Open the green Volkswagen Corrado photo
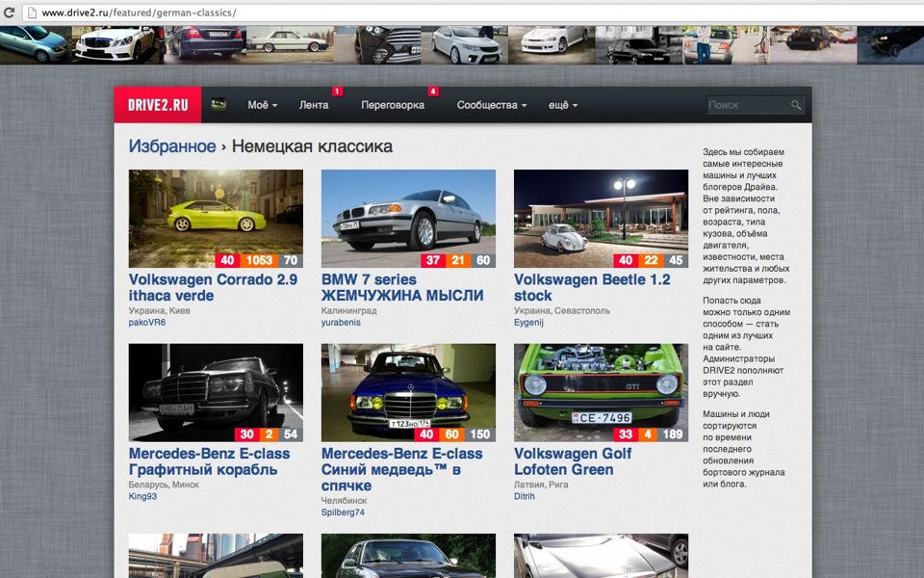 tap(216, 219)
